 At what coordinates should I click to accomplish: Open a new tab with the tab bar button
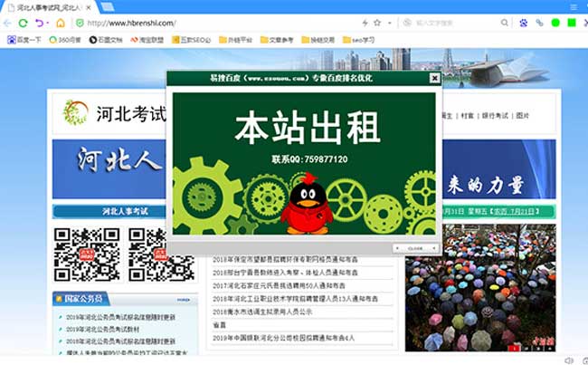click(x=108, y=7)
